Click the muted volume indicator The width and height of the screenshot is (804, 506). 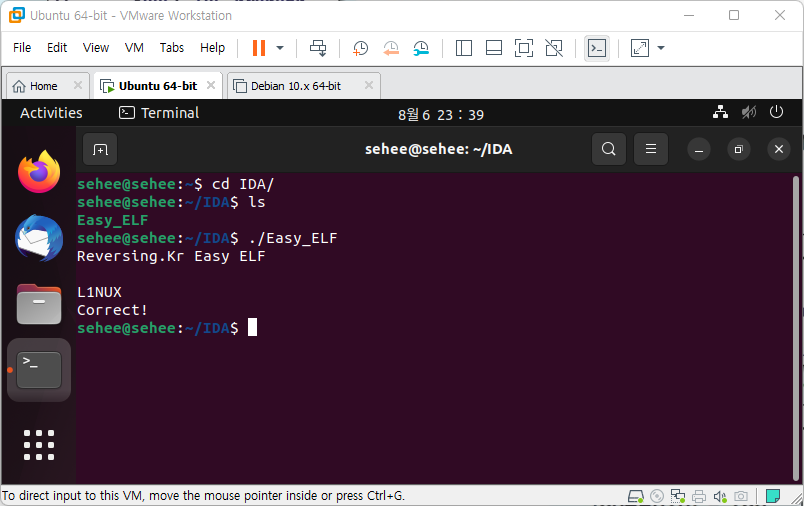click(749, 112)
